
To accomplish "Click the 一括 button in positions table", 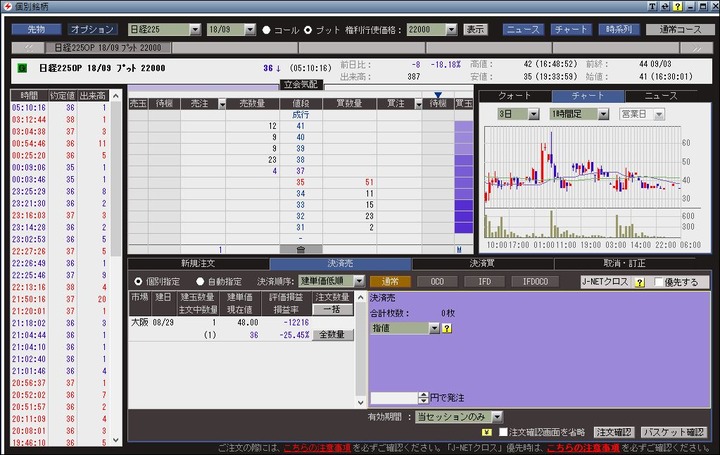I will coord(332,309).
